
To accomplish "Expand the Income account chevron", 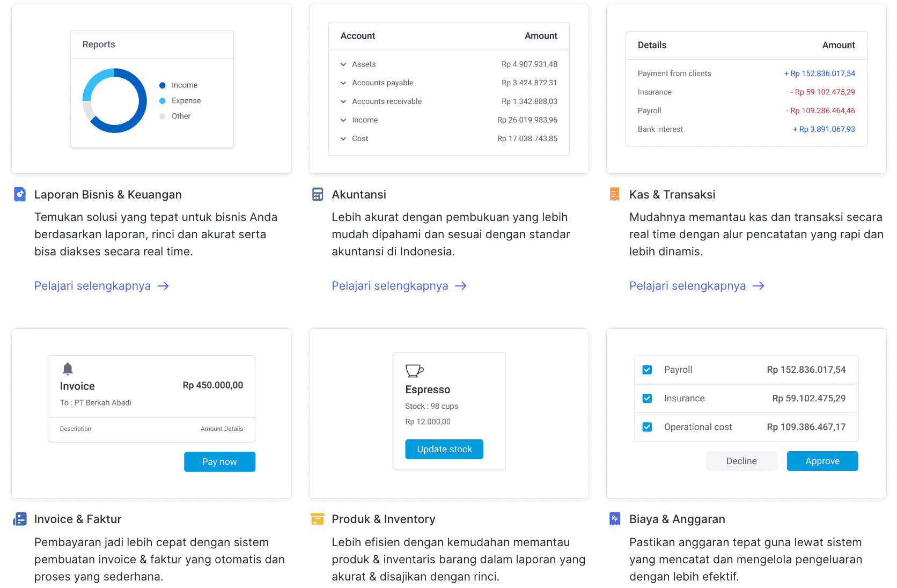I will (343, 120).
